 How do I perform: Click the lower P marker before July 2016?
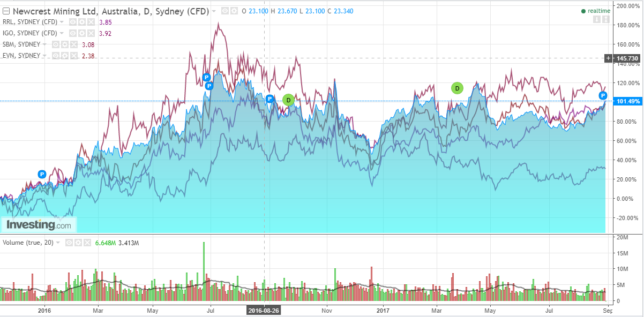209,86
